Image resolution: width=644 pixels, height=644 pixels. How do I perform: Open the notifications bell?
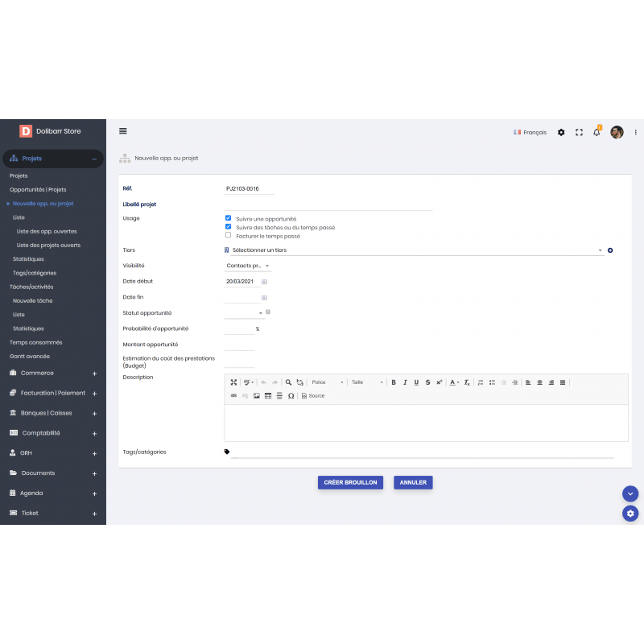[x=597, y=132]
